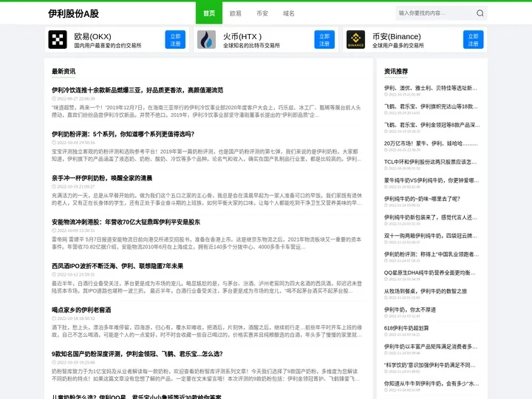Open the 欧易 navigation tab
Viewport: 532px width, 399px height.
point(236,13)
